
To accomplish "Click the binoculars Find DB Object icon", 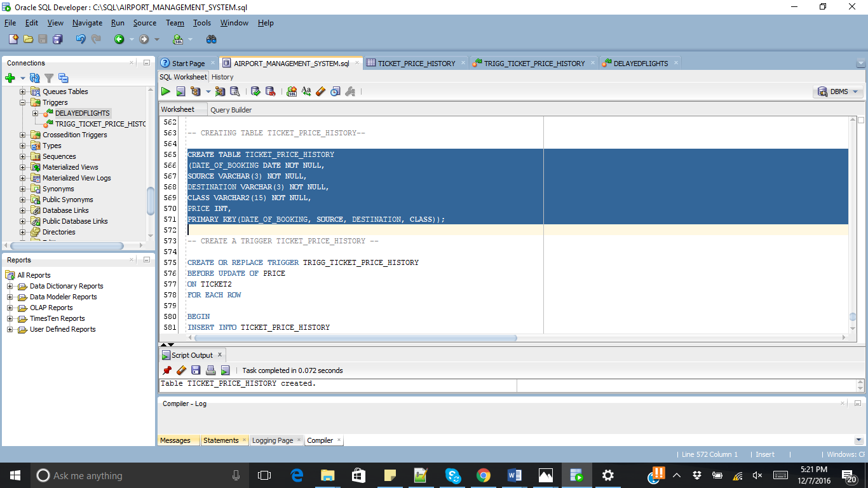I will [212, 39].
